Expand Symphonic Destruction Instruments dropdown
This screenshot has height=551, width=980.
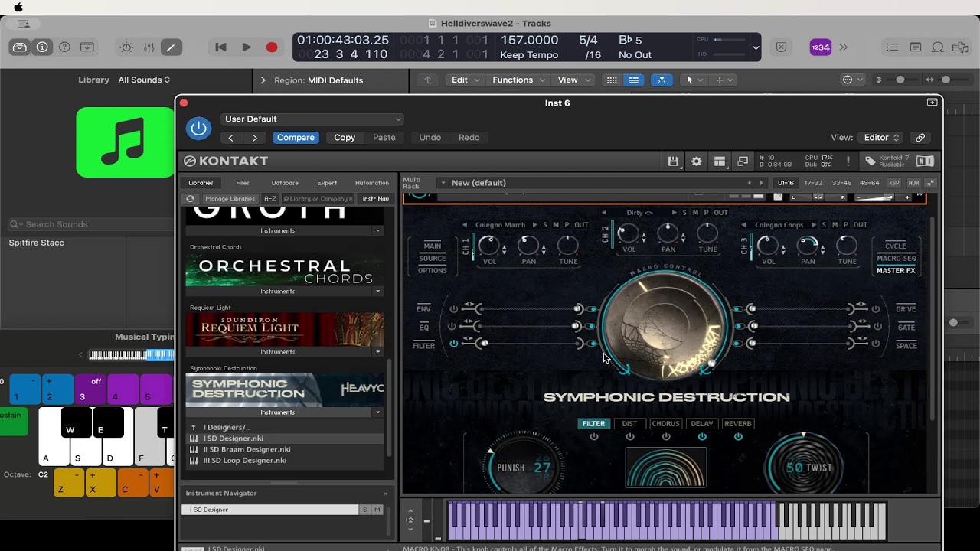[377, 412]
